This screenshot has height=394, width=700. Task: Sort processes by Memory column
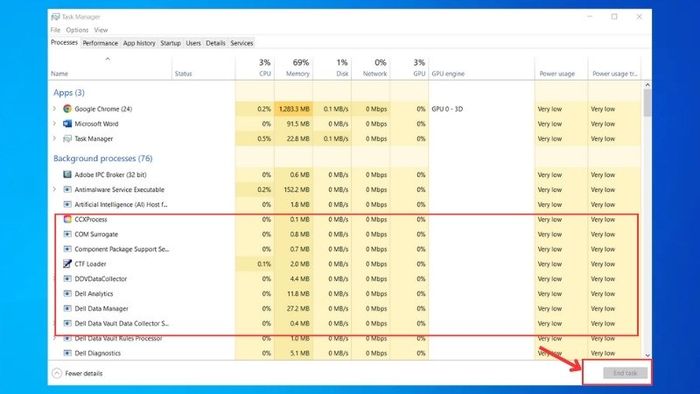coord(294,68)
